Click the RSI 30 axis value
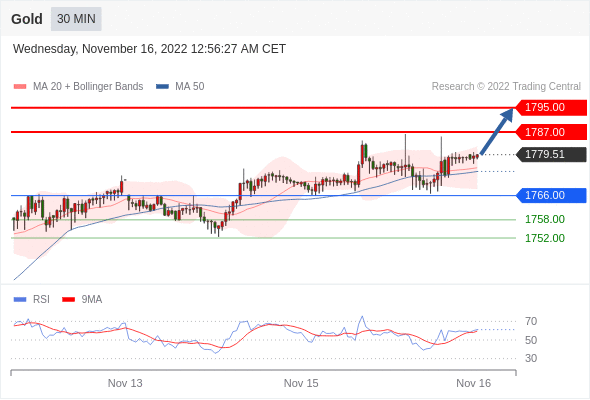Screen dimensions: 590x400 tap(531, 358)
